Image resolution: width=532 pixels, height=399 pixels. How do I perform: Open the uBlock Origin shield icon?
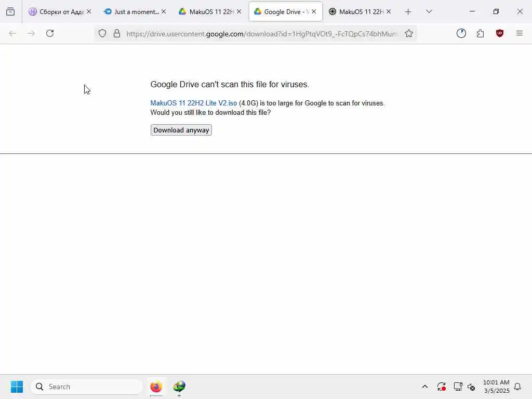click(x=499, y=33)
